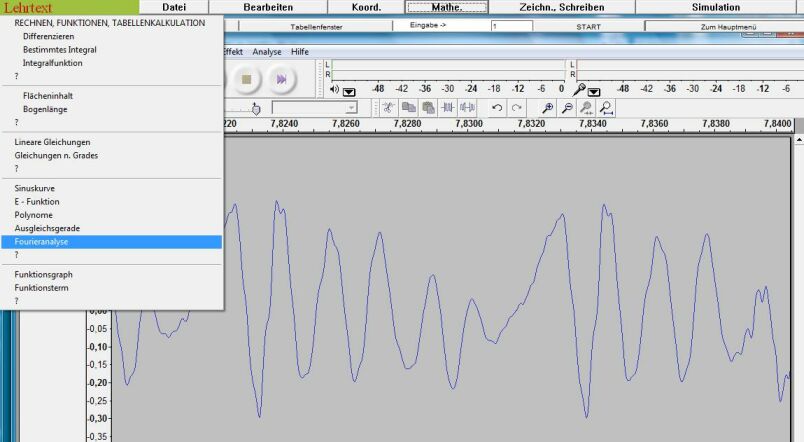Click the Paste clipboard icon

tap(428, 107)
